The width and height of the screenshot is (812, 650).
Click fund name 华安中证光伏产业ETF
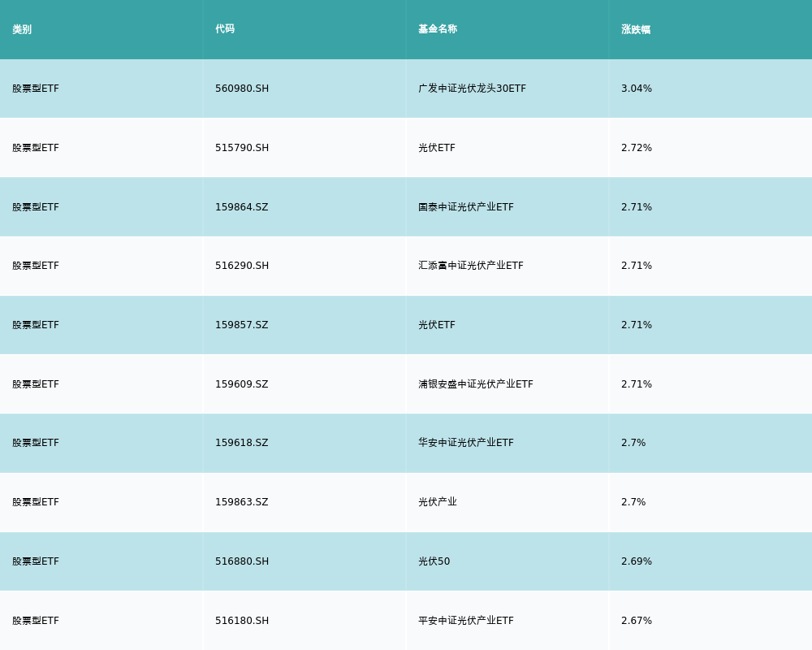click(466, 443)
